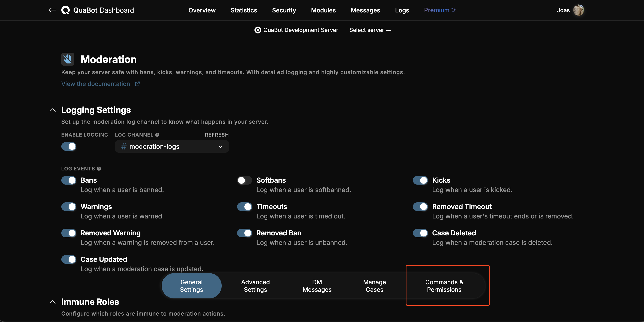Toggle the Case Updated switch

point(69,259)
